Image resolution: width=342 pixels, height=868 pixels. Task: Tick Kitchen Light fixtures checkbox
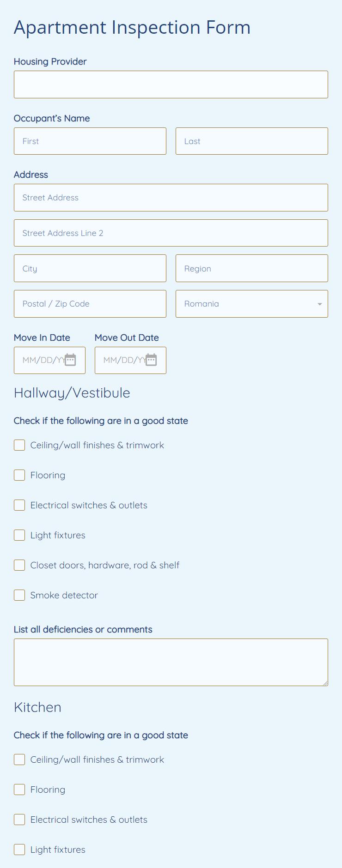[x=19, y=850]
